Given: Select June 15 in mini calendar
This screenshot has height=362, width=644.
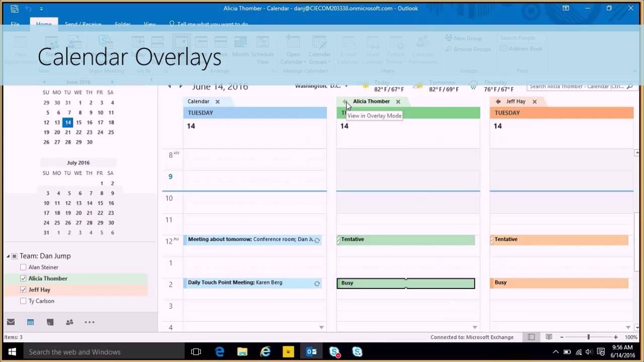Looking at the screenshot, I should pyautogui.click(x=78, y=122).
